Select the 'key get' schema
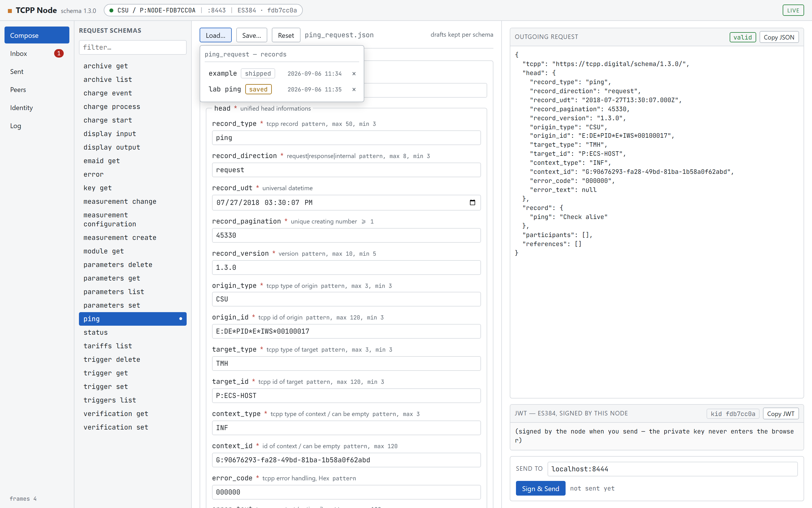Image resolution: width=812 pixels, height=508 pixels. coord(133,188)
